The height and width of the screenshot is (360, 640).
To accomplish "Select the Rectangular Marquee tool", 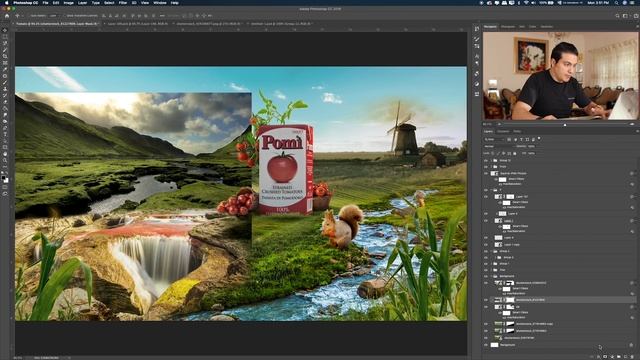I will click(5, 37).
